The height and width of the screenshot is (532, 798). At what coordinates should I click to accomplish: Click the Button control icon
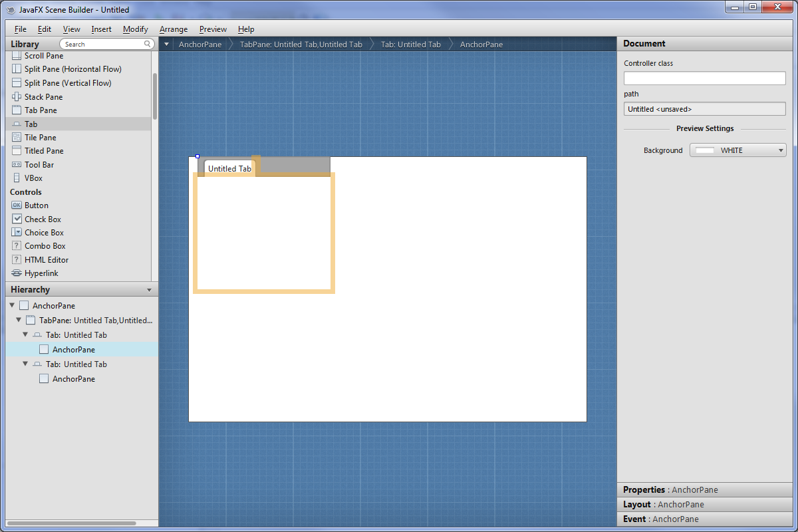coord(17,205)
